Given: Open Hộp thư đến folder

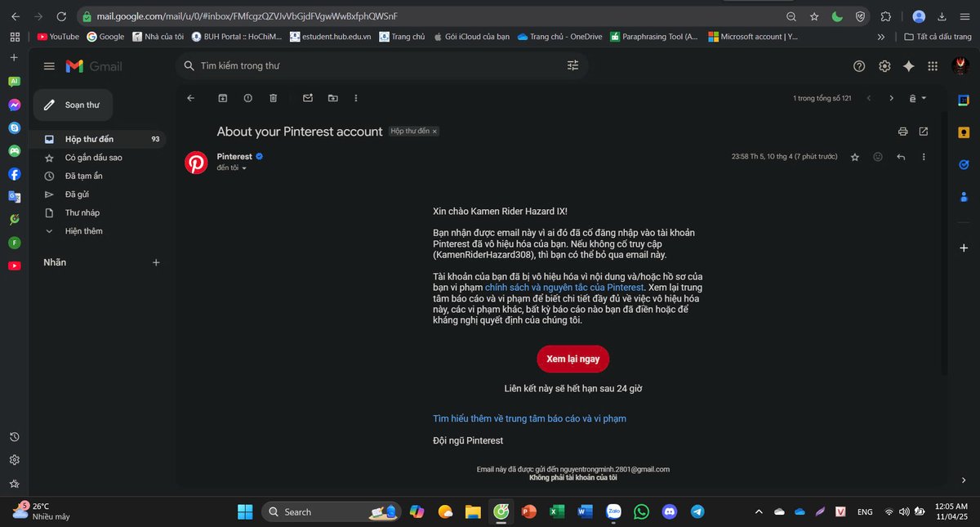Looking at the screenshot, I should (100, 139).
